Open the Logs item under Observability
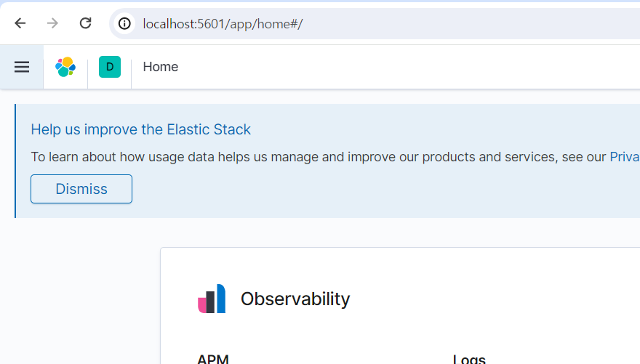The image size is (640, 364). 469,359
